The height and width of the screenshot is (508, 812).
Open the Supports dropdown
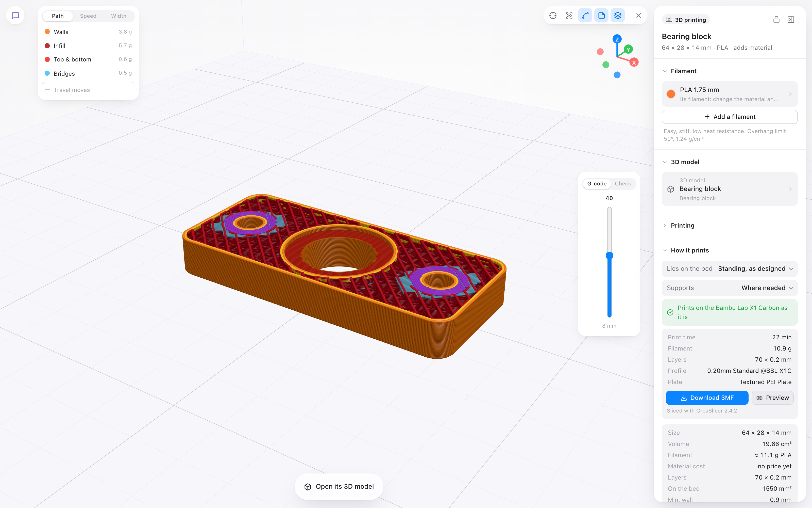click(730, 288)
